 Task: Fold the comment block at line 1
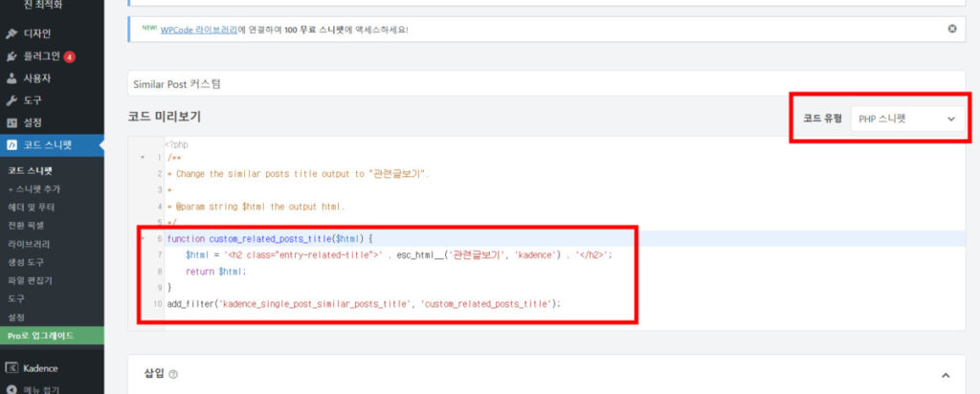pos(143,157)
